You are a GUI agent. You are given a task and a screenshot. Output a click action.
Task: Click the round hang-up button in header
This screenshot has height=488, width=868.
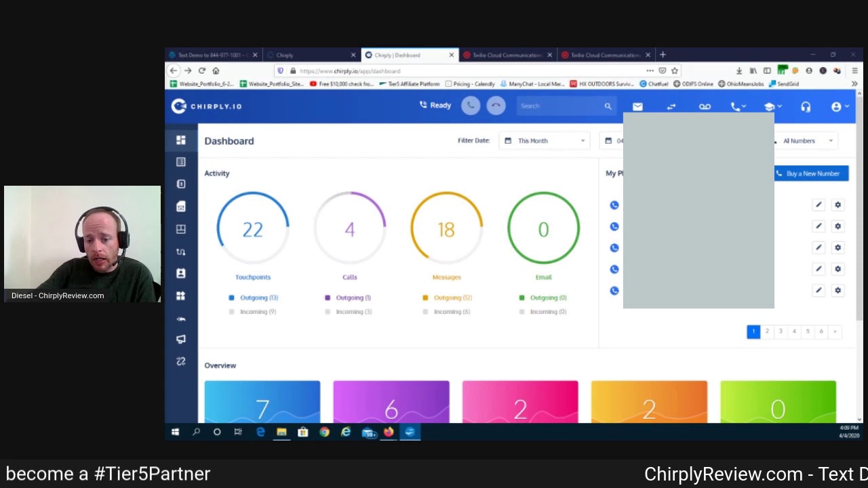tap(496, 106)
